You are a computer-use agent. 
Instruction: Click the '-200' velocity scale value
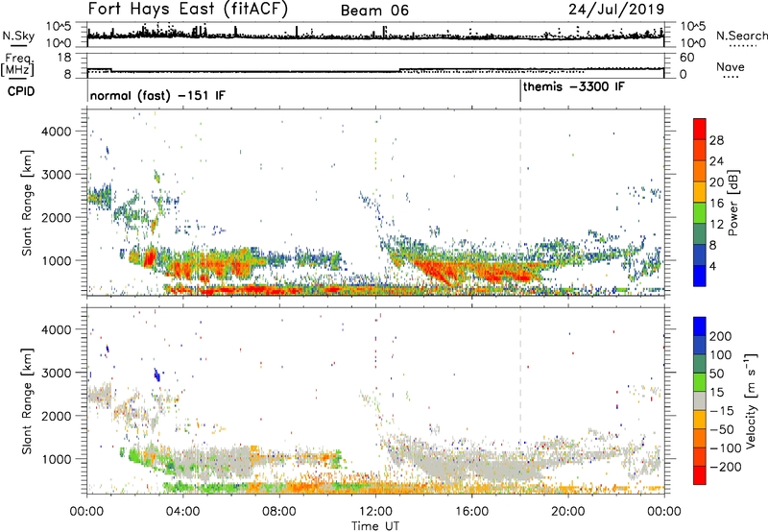point(726,467)
